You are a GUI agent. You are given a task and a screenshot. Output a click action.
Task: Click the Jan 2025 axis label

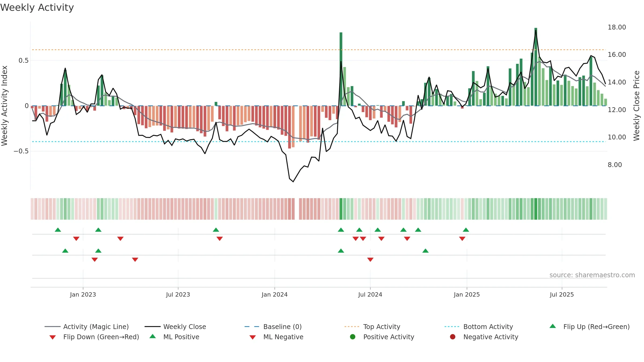[x=467, y=294]
